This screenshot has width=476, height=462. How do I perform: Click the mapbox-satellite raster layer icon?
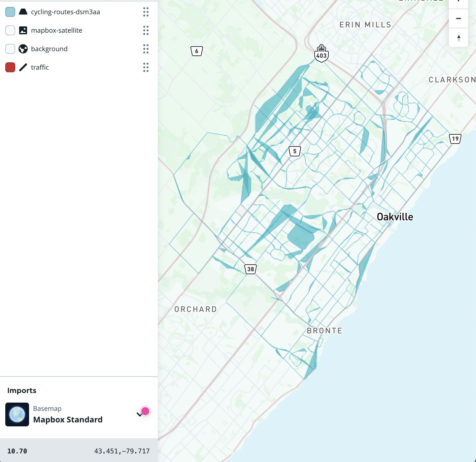(x=23, y=30)
